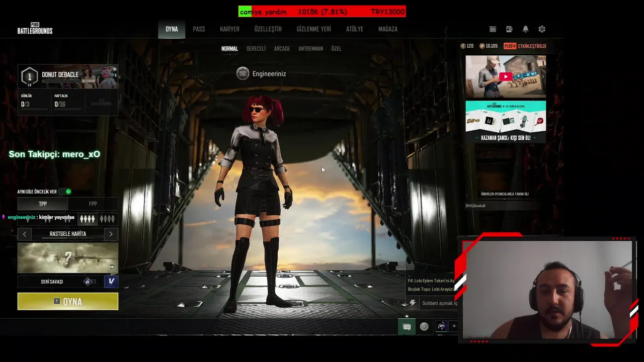Play the YouTube video banner
The height and width of the screenshot is (362, 644).
click(x=506, y=76)
